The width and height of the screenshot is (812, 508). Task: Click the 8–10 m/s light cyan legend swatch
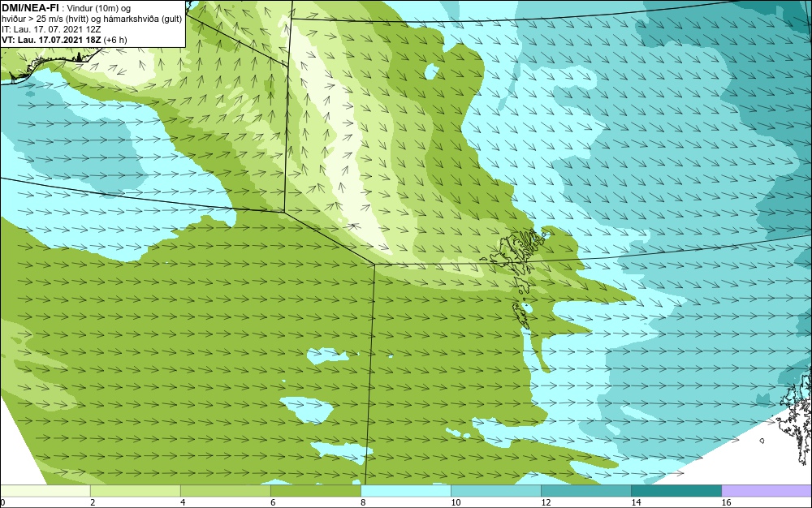tap(406, 491)
